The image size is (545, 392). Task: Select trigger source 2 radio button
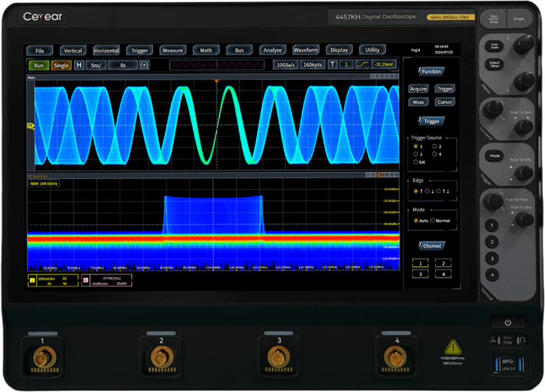pos(435,146)
